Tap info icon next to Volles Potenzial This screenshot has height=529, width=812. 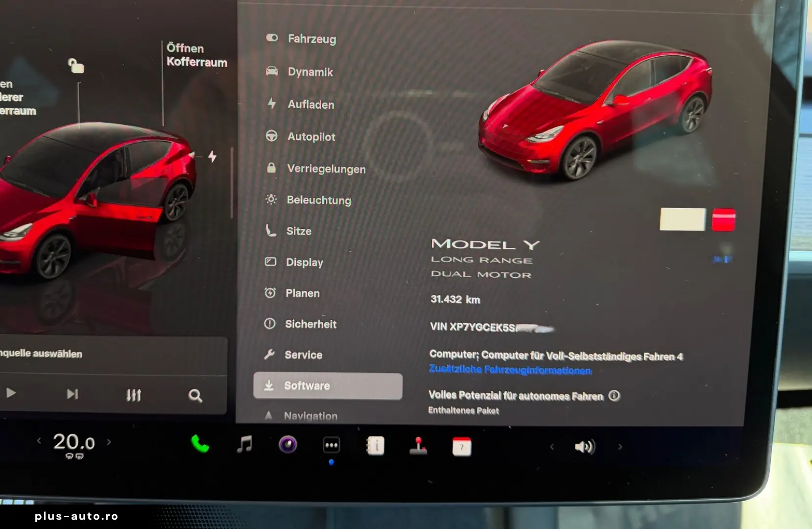click(x=614, y=396)
